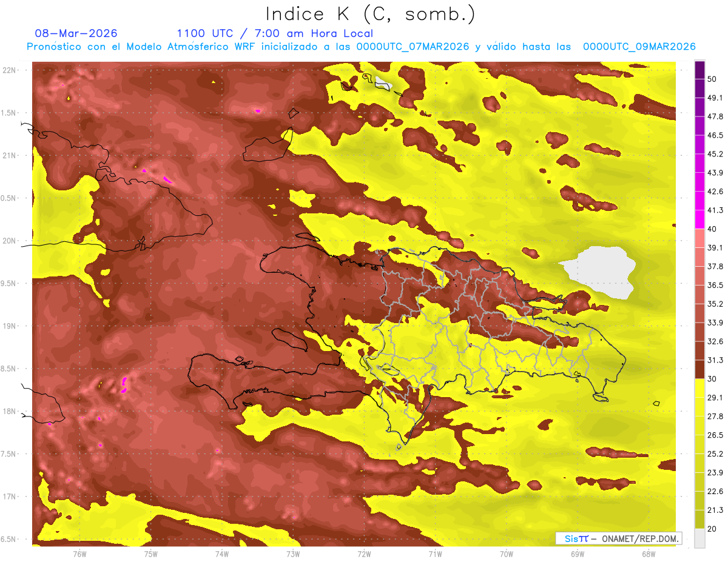This screenshot has height=562, width=728.
Task: Click the light gray swatch below 20
Action: tap(699, 538)
